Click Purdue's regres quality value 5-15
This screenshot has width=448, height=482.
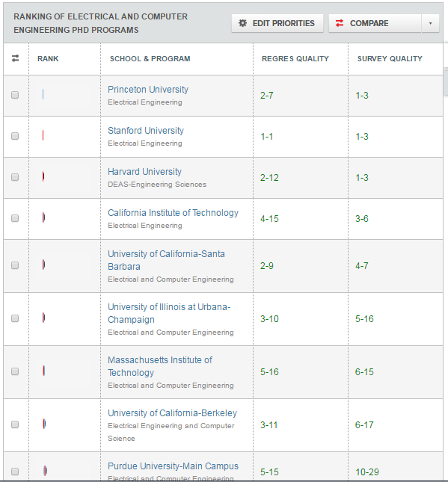[x=269, y=472]
